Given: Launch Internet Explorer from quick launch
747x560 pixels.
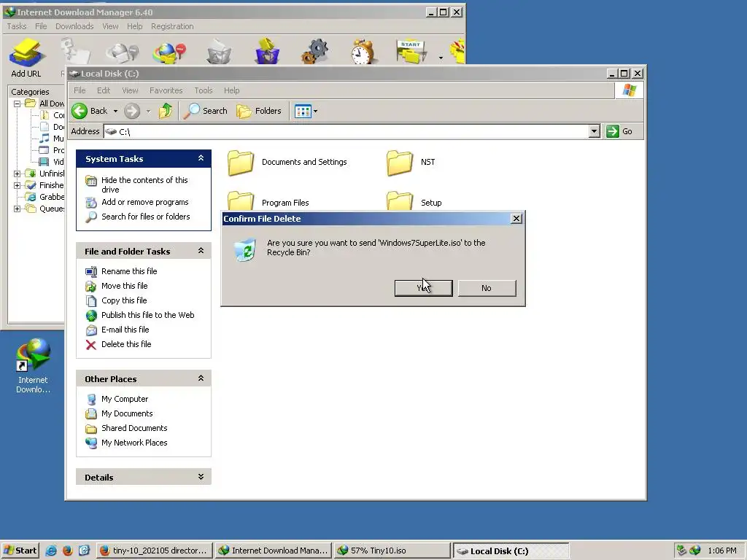Looking at the screenshot, I should [51, 551].
